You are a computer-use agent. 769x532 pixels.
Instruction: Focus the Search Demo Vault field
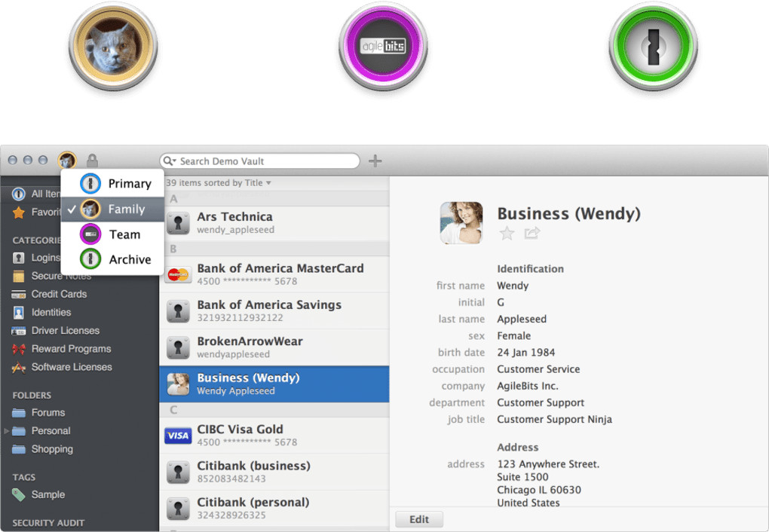pos(259,161)
